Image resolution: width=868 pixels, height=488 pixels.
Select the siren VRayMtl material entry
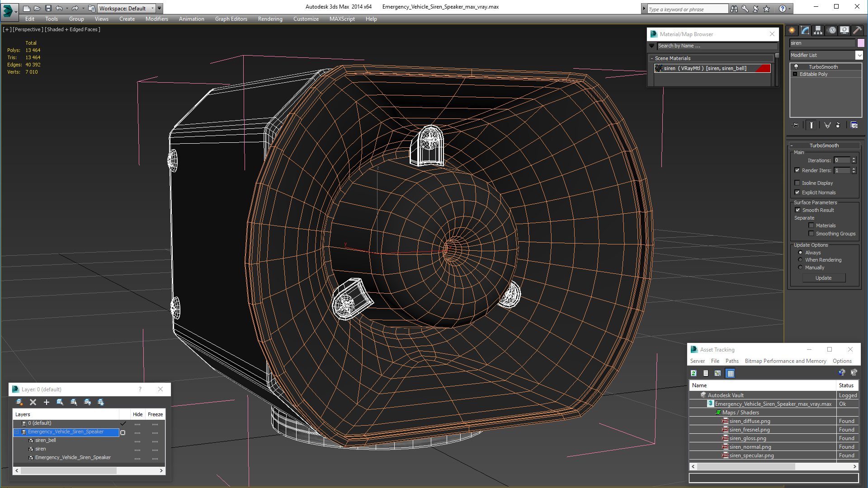click(x=712, y=68)
